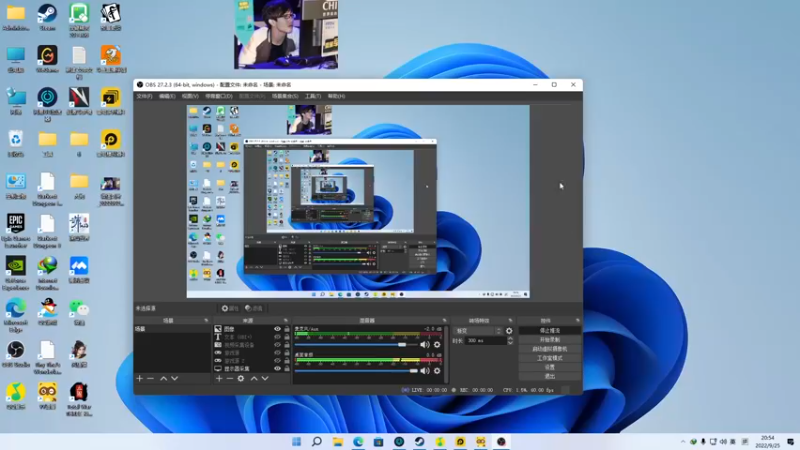Open the Recycle Bin on the desktop

click(x=16, y=143)
